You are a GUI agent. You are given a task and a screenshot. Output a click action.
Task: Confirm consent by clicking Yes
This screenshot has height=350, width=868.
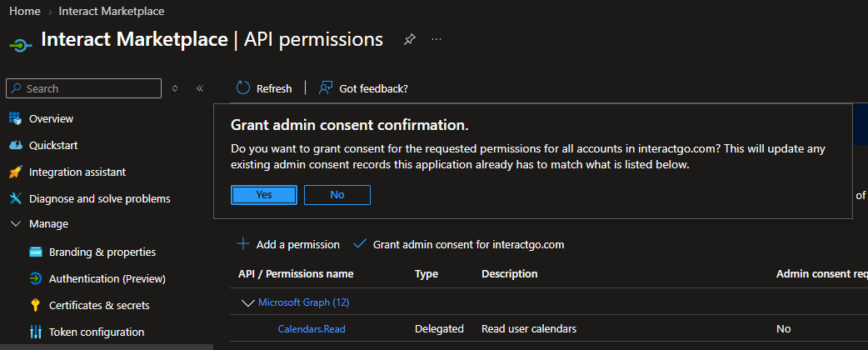click(x=264, y=194)
